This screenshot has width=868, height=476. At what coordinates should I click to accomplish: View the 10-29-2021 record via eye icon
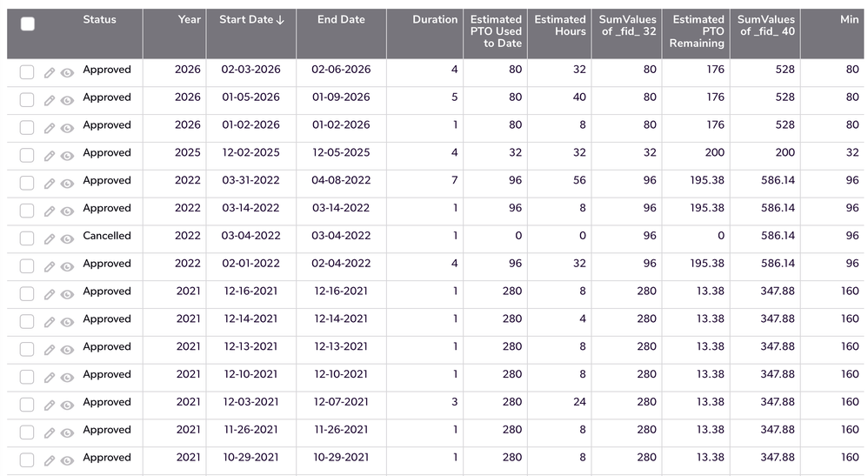[67, 460]
